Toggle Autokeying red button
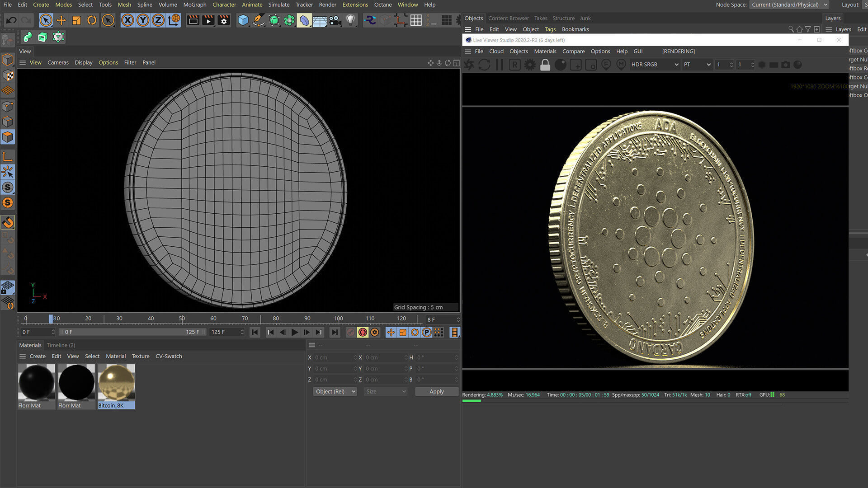The width and height of the screenshot is (868, 488). pyautogui.click(x=363, y=333)
